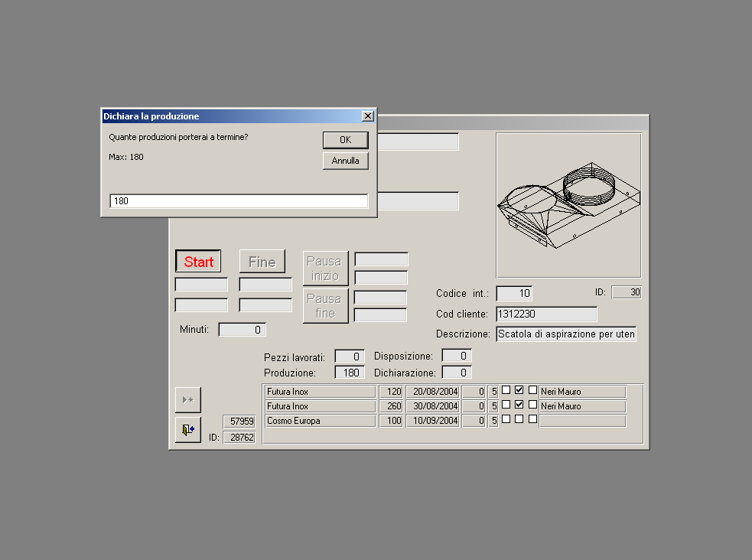Tick first checkbox in 30/08/2004 row

pyautogui.click(x=506, y=405)
